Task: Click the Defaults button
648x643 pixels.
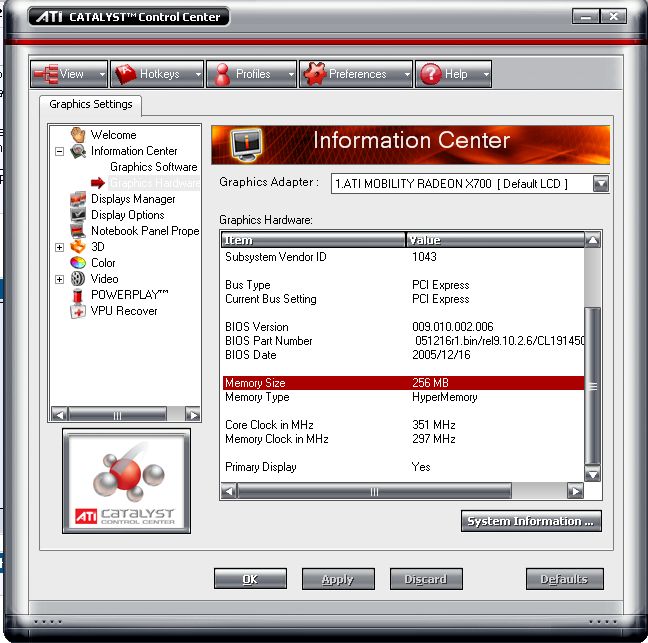Action: click(565, 579)
